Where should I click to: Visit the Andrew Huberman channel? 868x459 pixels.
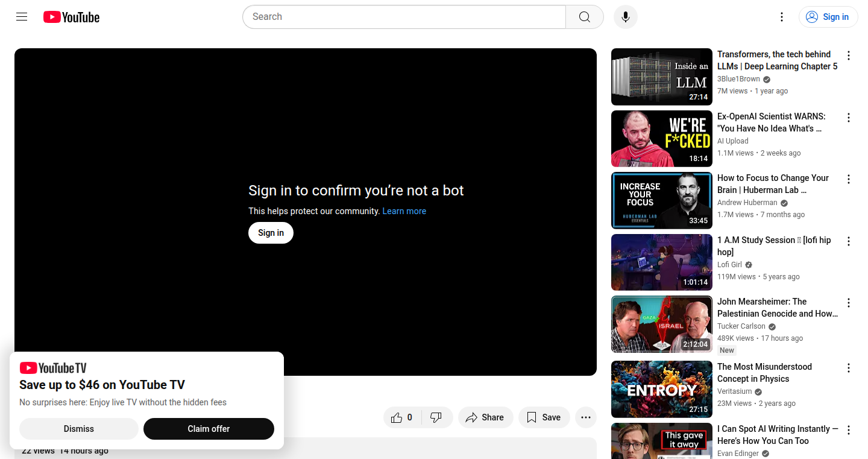point(747,203)
